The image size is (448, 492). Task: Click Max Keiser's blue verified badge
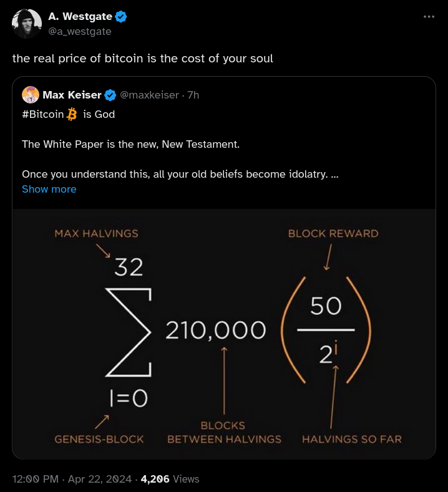[110, 95]
